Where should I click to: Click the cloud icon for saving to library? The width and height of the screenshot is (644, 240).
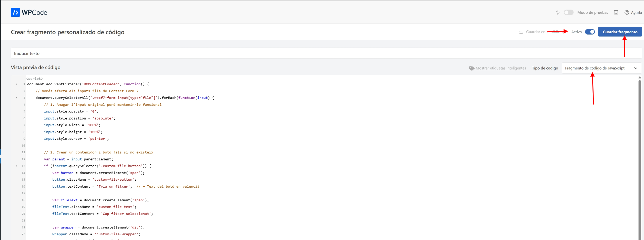521,32
